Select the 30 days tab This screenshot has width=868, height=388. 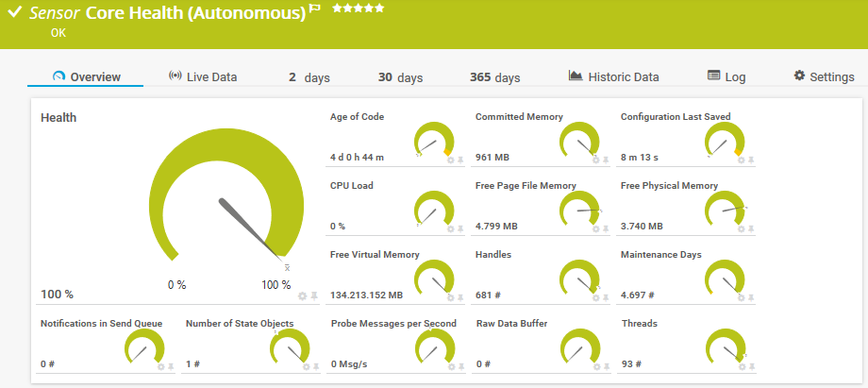pos(400,77)
